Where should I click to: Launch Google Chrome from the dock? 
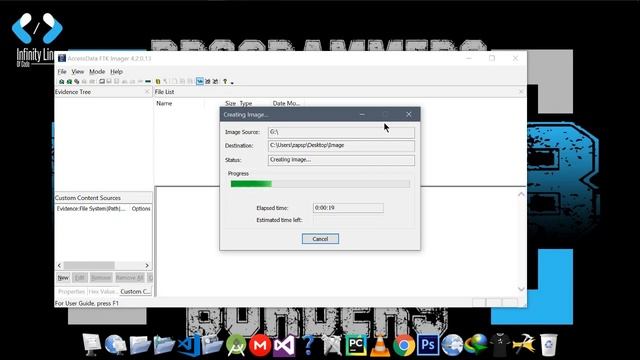tap(404, 345)
